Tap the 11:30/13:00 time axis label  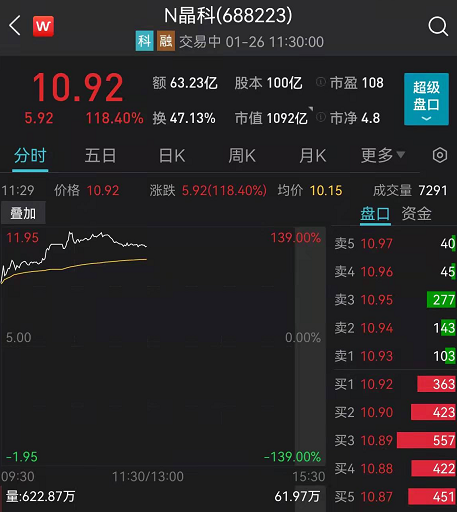click(148, 477)
